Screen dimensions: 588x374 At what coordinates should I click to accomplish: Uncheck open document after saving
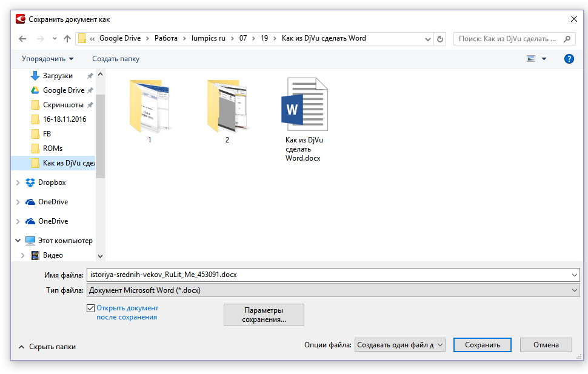pos(91,309)
